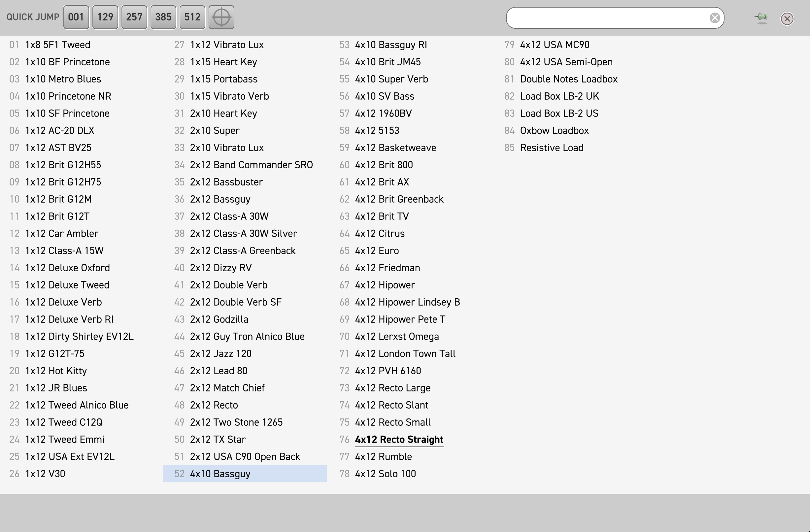Choose 1x10 BF Princetone
Screen dimensions: 810x532
68,62
